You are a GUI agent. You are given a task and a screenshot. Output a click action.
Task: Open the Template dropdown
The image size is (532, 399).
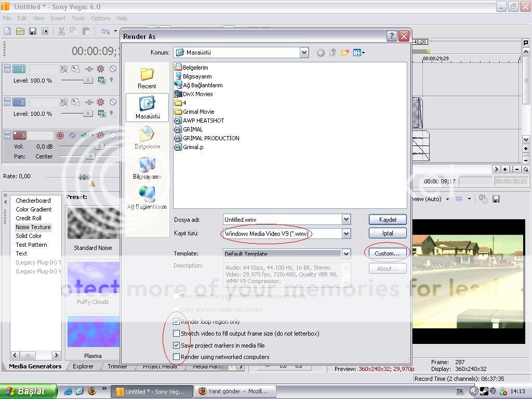tap(346, 254)
